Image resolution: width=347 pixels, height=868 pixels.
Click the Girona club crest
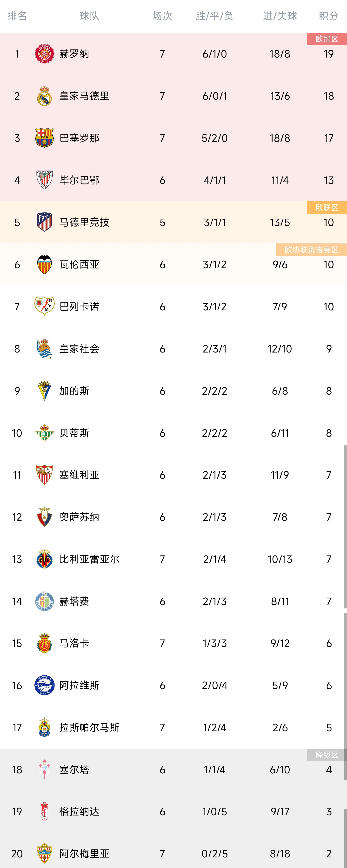pyautogui.click(x=44, y=54)
